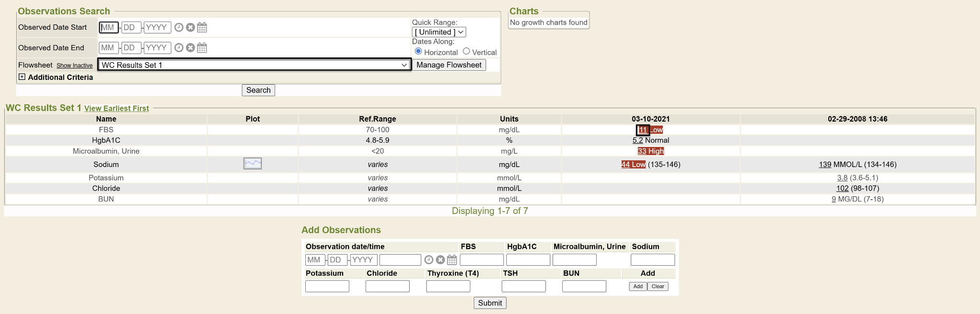The height and width of the screenshot is (314, 980).
Task: Clear Observed Date Start with X icon
Action: (x=190, y=28)
